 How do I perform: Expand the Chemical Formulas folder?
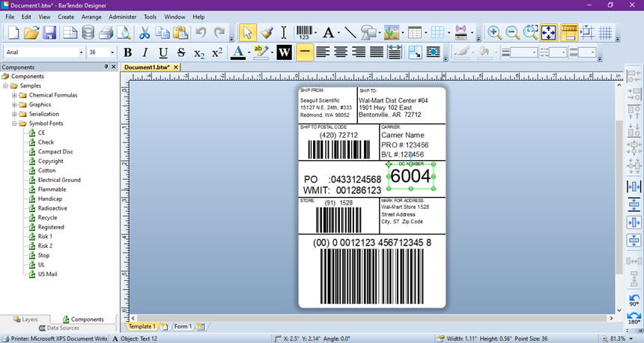[14, 95]
